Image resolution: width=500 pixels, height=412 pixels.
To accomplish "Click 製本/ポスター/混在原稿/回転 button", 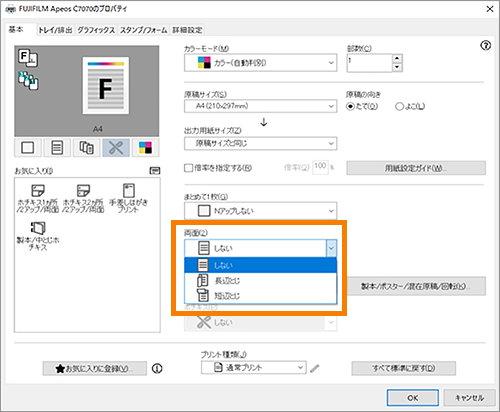I will pyautogui.click(x=416, y=286).
